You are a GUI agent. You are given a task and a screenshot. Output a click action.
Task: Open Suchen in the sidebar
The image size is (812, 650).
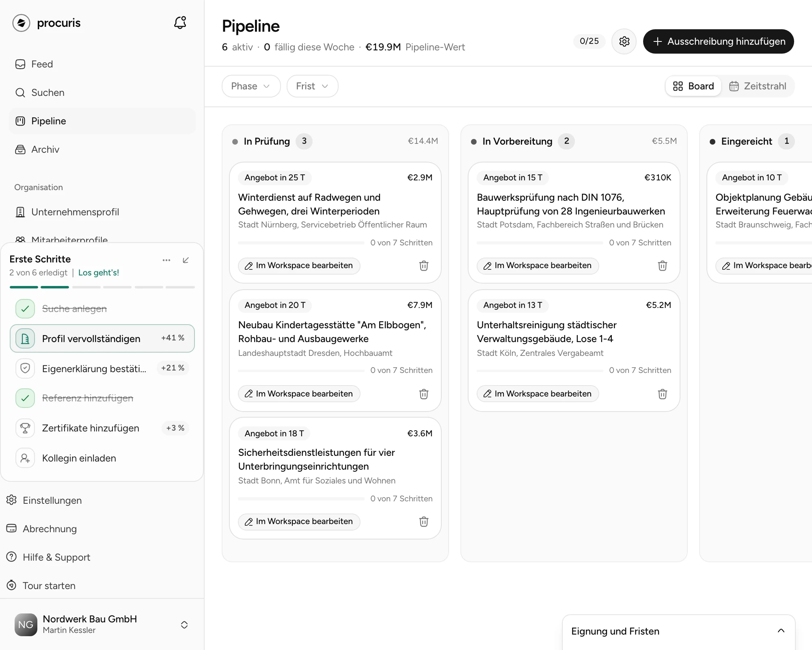click(102, 93)
